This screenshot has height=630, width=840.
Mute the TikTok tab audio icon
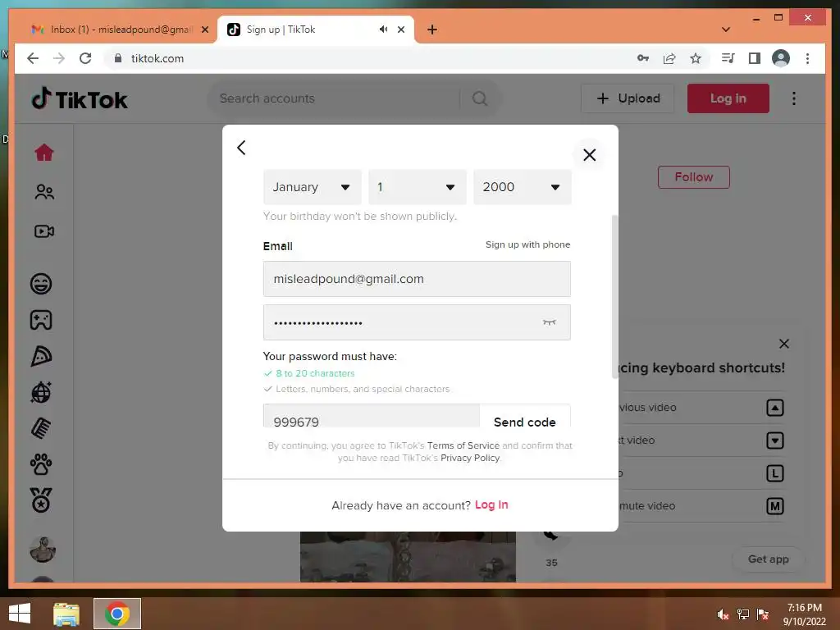click(x=383, y=30)
